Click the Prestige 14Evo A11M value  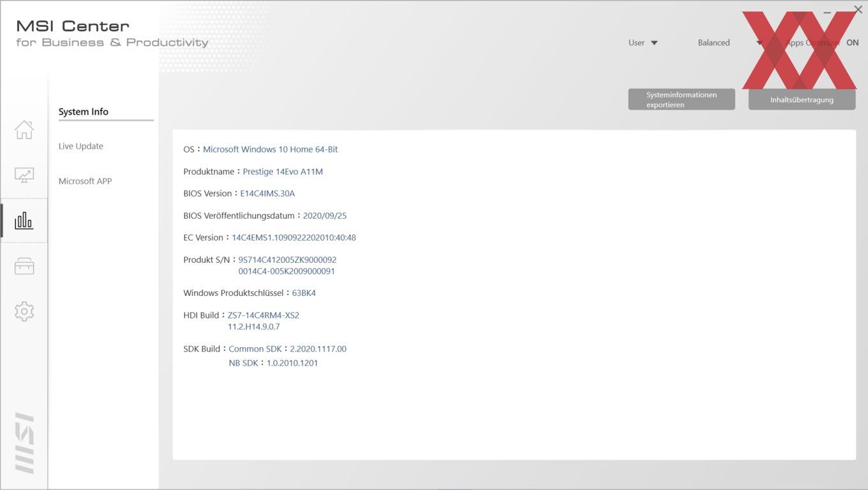(x=283, y=172)
